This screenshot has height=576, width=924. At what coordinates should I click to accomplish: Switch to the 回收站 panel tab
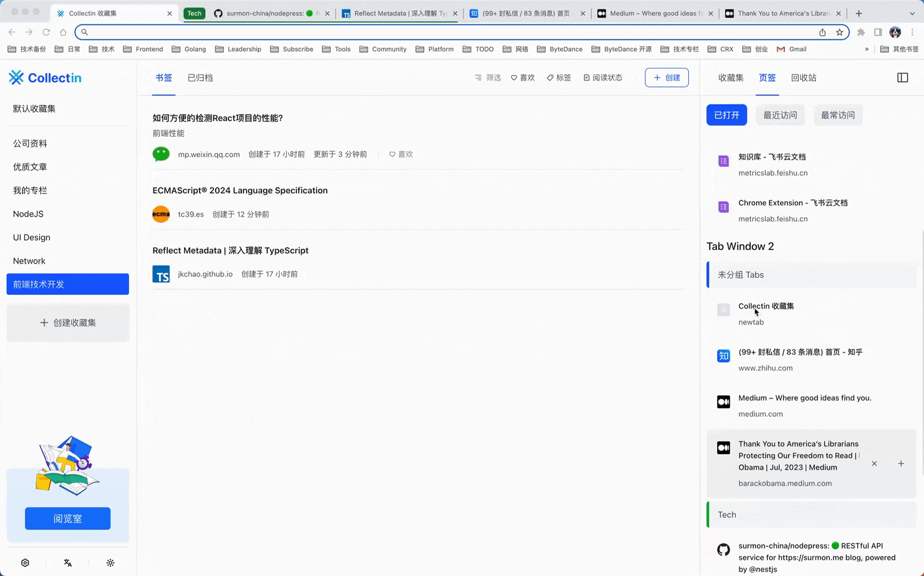pos(804,77)
